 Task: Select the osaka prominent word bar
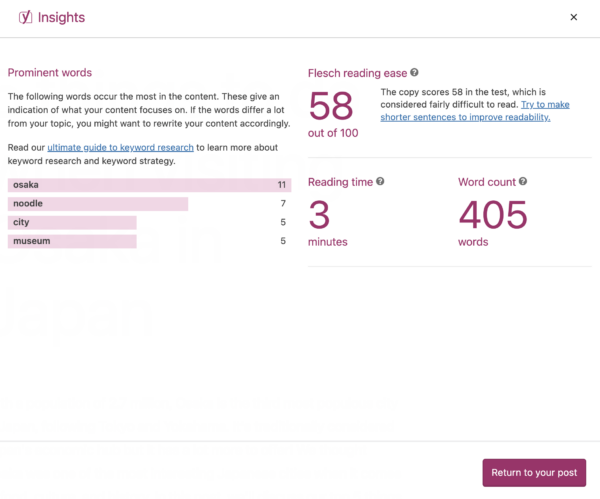pyautogui.click(x=148, y=185)
